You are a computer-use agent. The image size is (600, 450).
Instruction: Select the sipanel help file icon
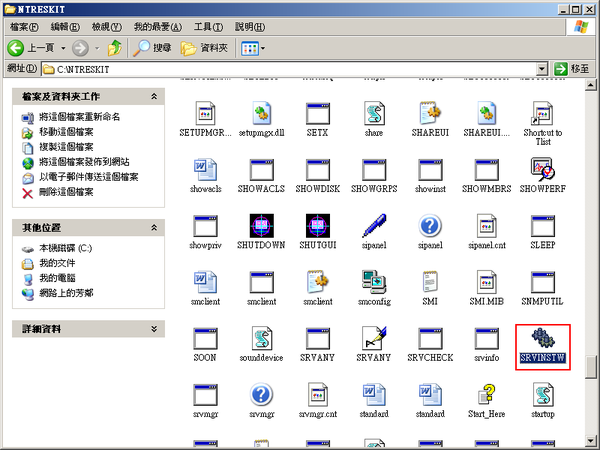pyautogui.click(x=430, y=226)
